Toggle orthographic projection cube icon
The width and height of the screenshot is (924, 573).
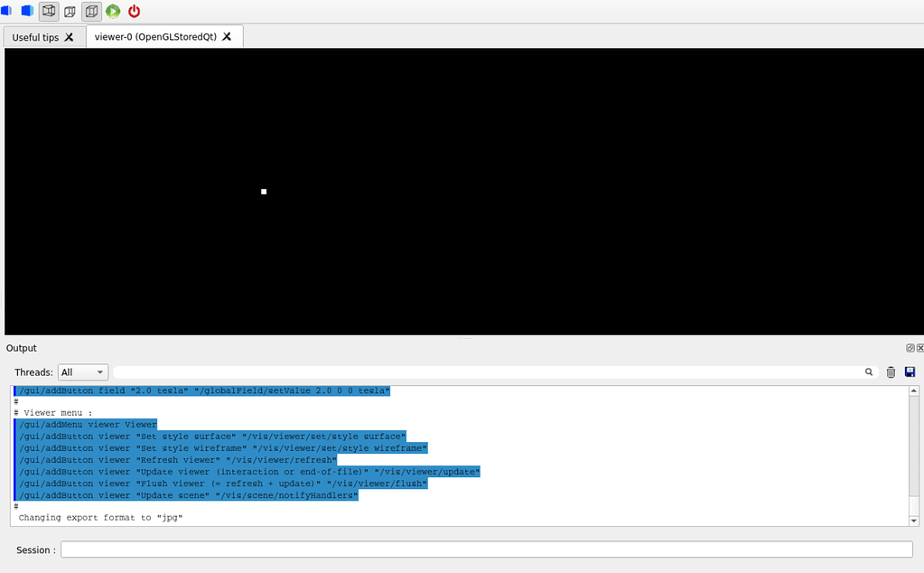[x=91, y=12]
